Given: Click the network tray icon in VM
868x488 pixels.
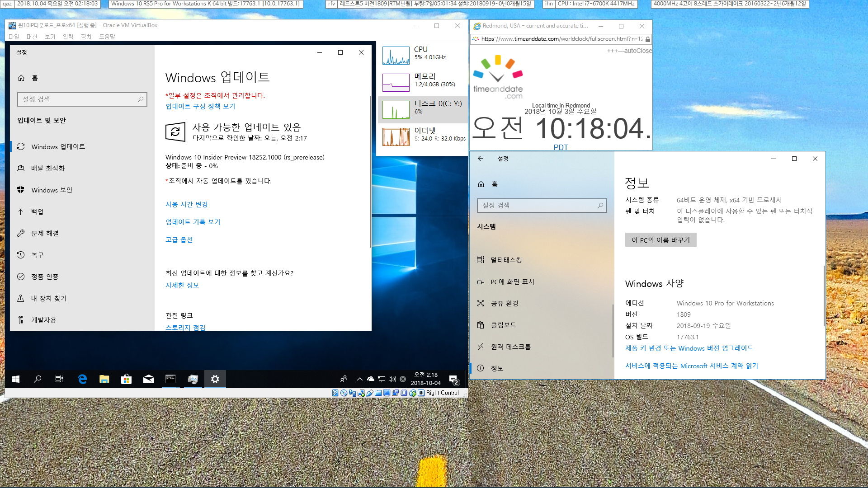Looking at the screenshot, I should click(x=382, y=379).
